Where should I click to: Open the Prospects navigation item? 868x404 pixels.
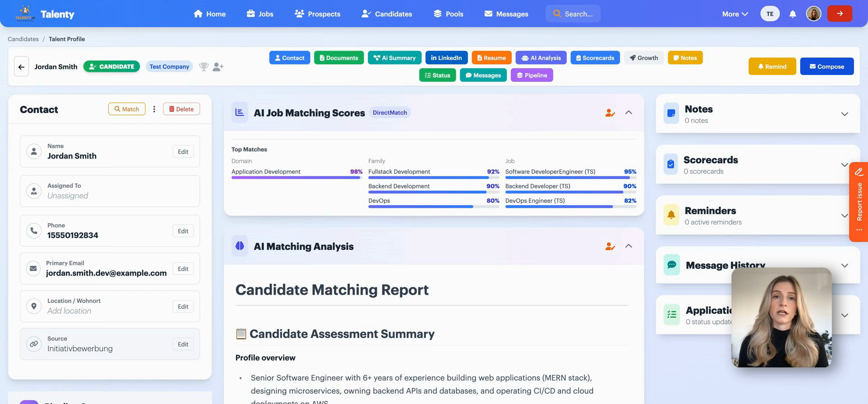click(317, 14)
